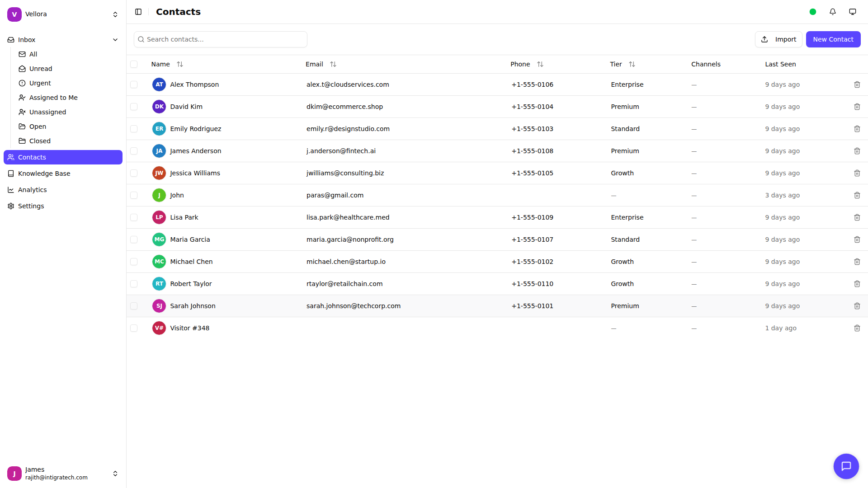
Task: Go to Knowledge Base
Action: pos(63,174)
